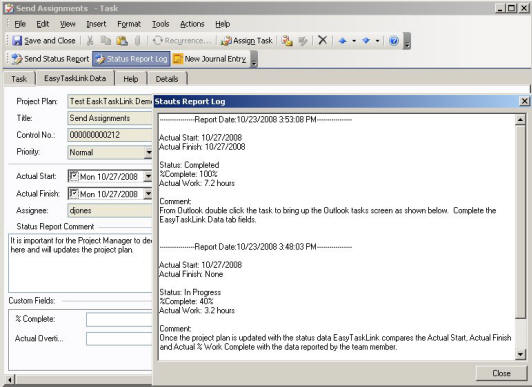Click the Control No. field
This screenshot has width=532, height=387.
point(110,135)
